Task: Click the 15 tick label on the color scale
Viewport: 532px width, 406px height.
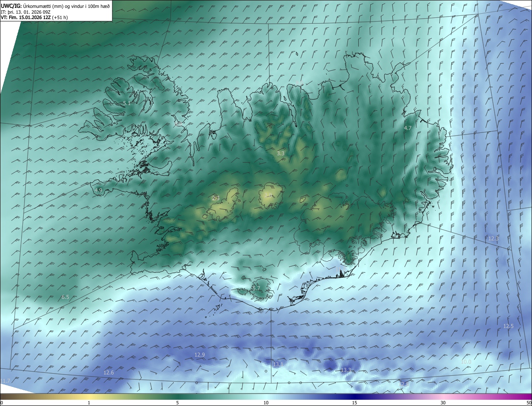Action: point(355,403)
